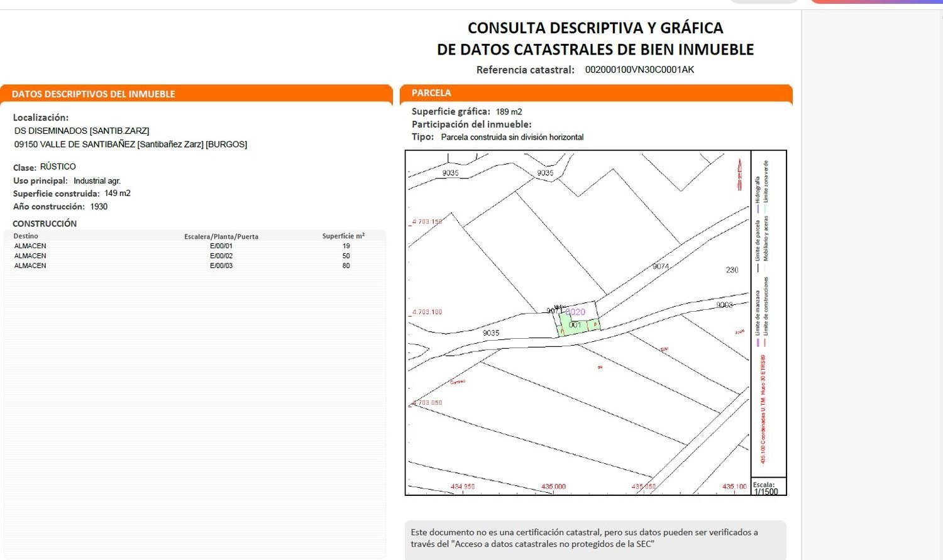Click the surface value "19" in the table

click(346, 246)
